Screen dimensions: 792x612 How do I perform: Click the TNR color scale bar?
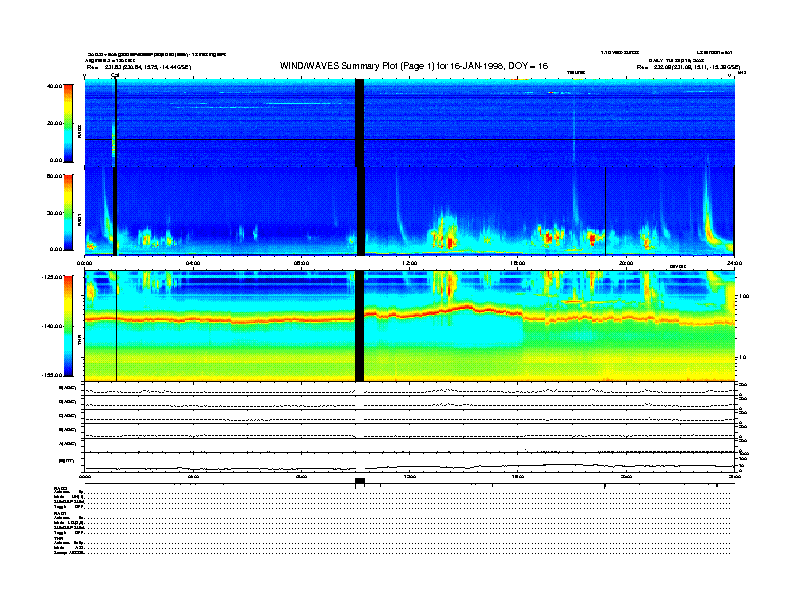click(68, 326)
